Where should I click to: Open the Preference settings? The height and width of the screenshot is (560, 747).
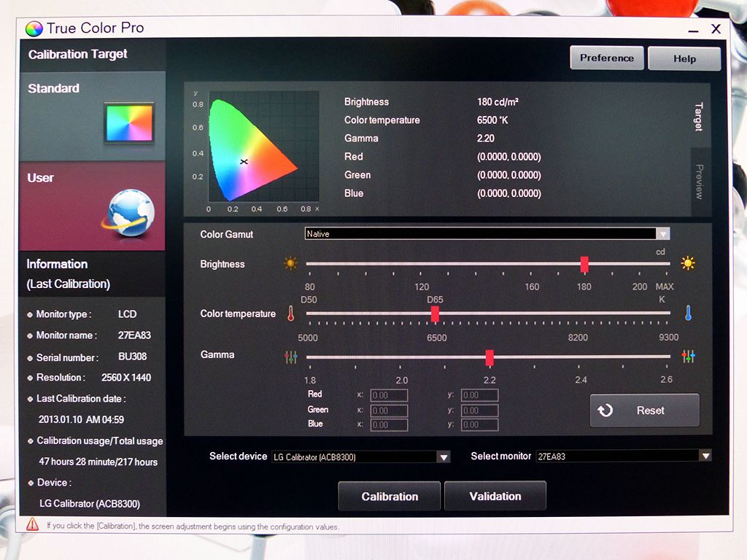pos(606,58)
